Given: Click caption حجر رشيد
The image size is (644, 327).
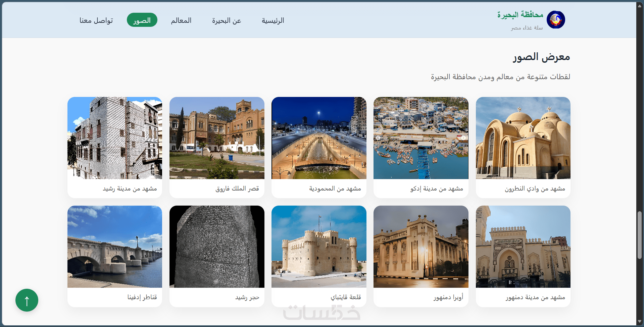Looking at the screenshot, I should [247, 297].
